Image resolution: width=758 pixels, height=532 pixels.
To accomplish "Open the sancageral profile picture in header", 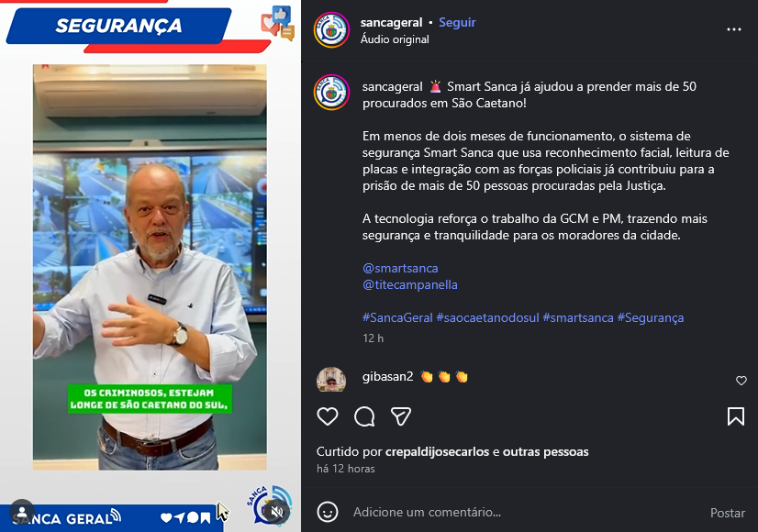I will pyautogui.click(x=331, y=30).
